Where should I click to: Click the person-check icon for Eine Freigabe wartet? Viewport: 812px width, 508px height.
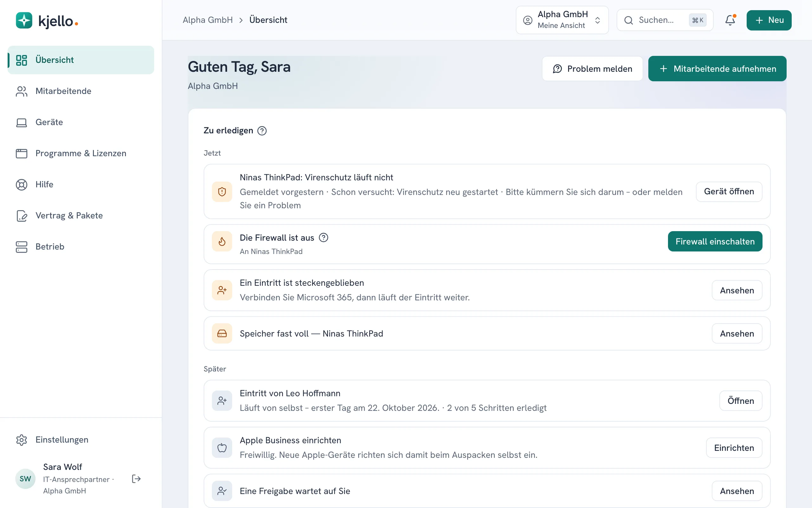tap(222, 491)
